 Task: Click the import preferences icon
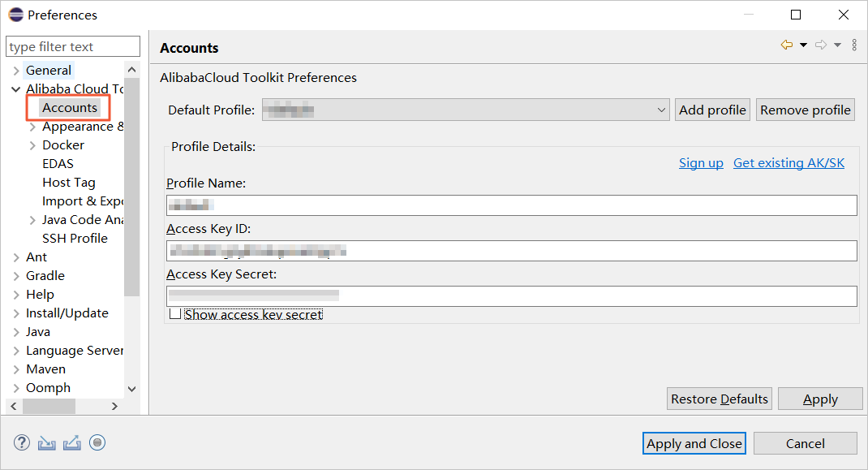tap(47, 442)
